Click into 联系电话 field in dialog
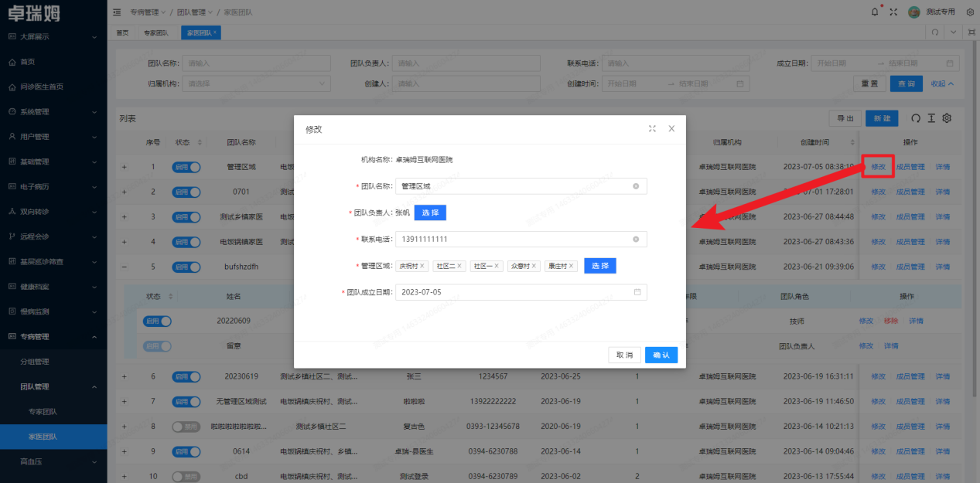 [x=521, y=240]
